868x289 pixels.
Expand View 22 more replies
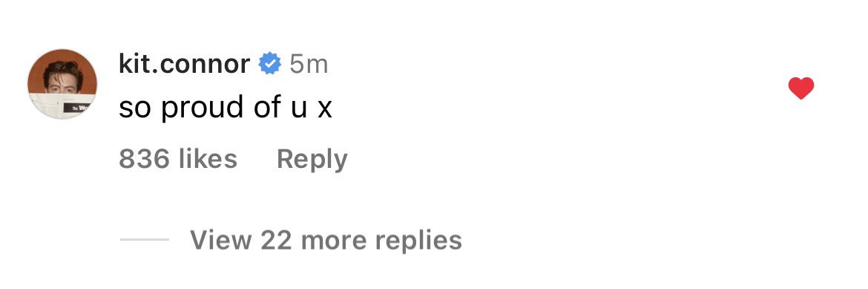click(x=326, y=240)
